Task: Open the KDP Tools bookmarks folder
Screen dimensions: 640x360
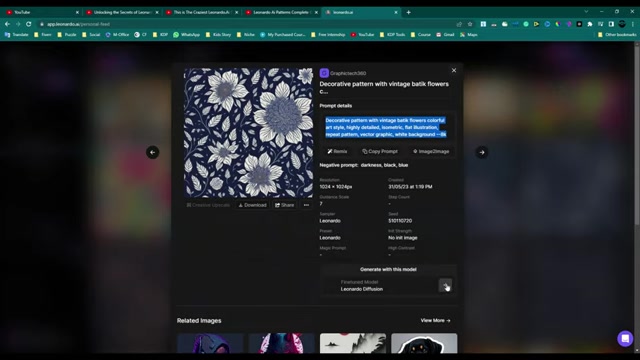Action: point(392,35)
